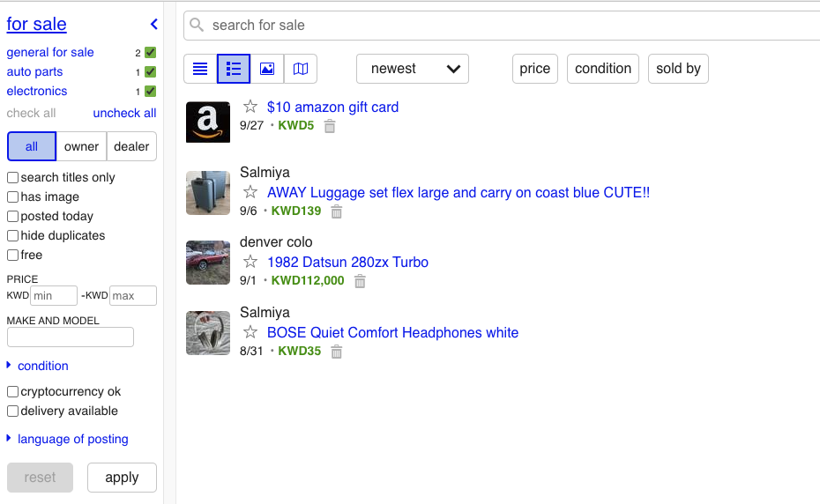Viewport: 820px width, 504px height.
Task: Favorite the $10 amazon gift card listing
Action: (x=250, y=107)
